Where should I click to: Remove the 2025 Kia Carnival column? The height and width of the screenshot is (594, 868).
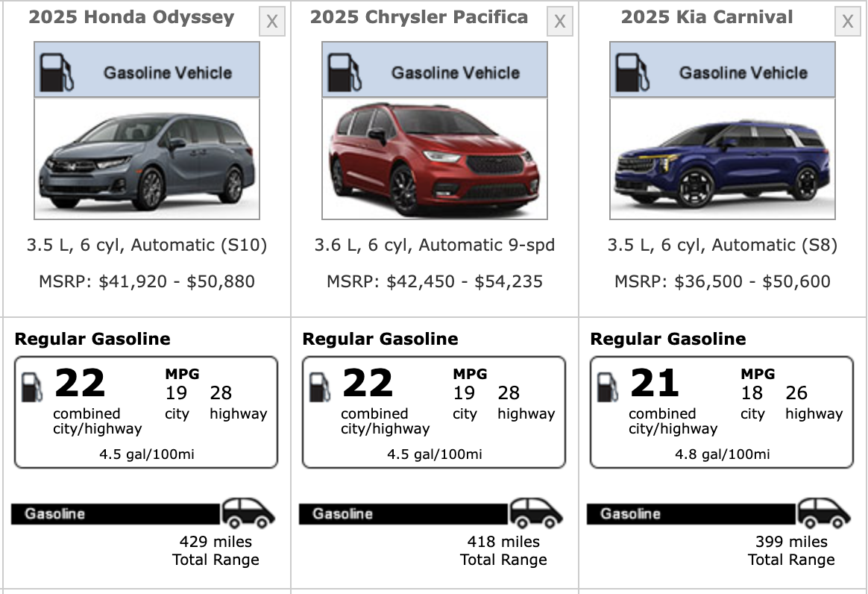(x=848, y=22)
